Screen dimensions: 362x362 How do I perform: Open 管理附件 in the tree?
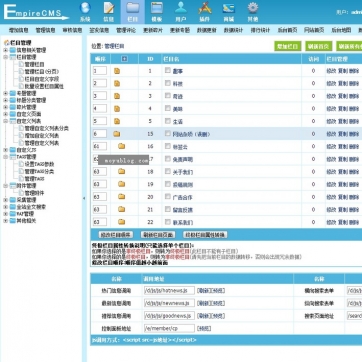click(34, 193)
